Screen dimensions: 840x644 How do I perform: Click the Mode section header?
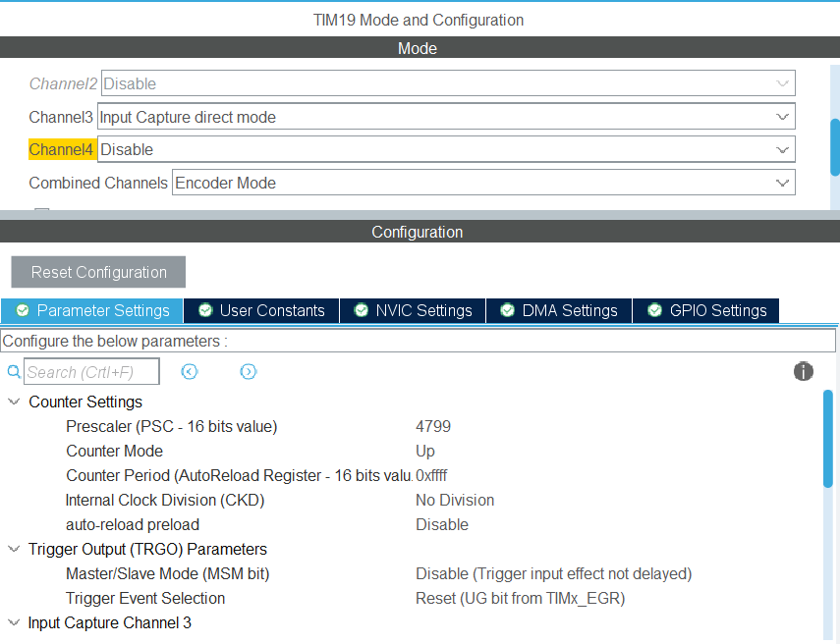pos(420,48)
